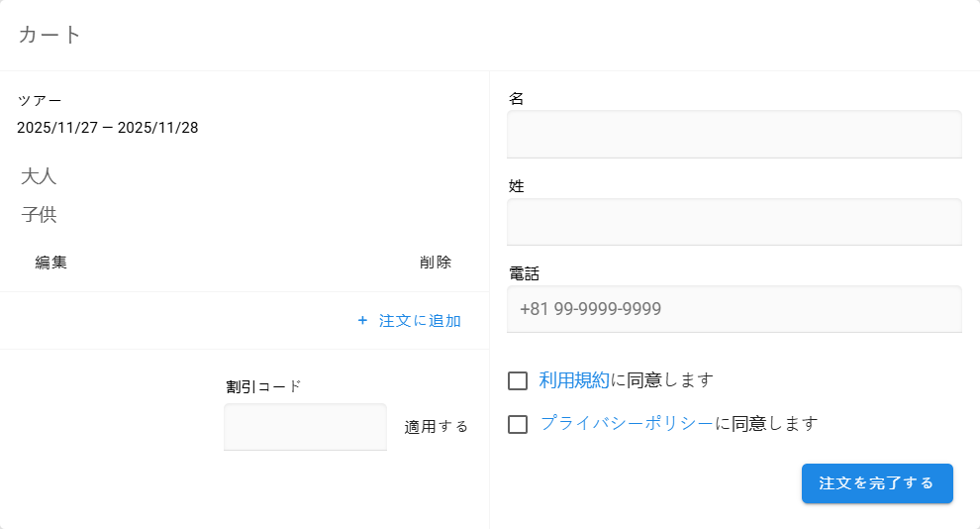The image size is (980, 529).
Task: Open the 利用規約 terms link
Action: tap(574, 379)
